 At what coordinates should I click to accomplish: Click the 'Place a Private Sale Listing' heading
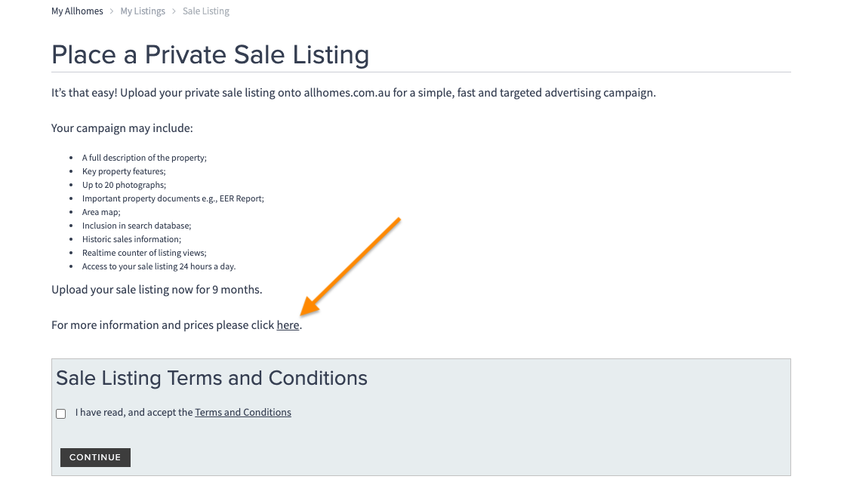point(210,55)
